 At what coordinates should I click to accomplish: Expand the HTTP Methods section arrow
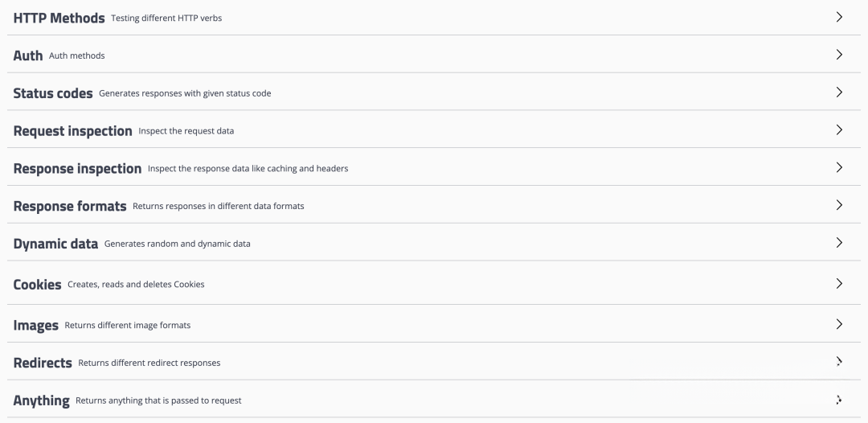point(839,17)
